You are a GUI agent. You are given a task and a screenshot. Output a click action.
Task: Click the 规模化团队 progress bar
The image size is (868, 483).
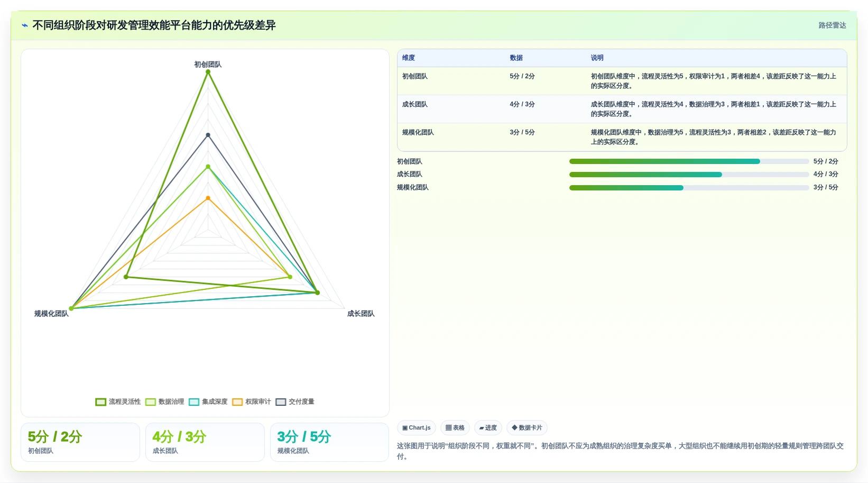coord(689,188)
